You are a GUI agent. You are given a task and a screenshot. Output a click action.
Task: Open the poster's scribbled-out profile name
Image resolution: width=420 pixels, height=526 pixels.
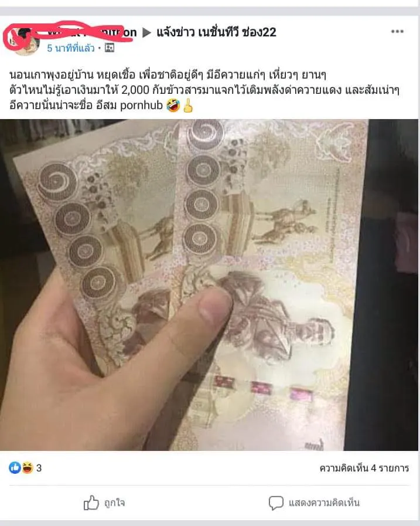click(89, 32)
